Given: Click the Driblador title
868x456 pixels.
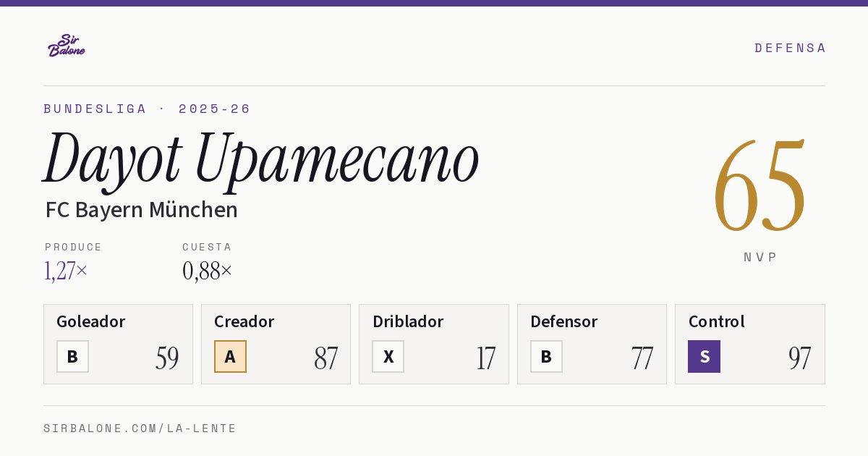Looking at the screenshot, I should point(408,321).
